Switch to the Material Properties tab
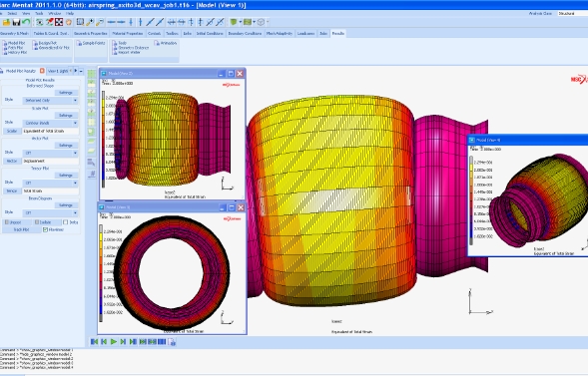Viewport: 588px width, 376px height. [128, 33]
